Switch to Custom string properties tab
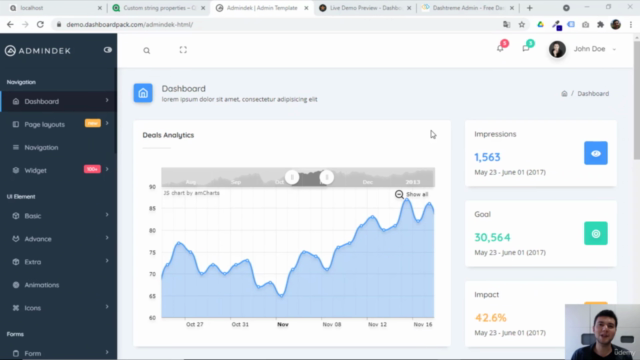Viewport: 640px width, 360px height. [x=158, y=8]
